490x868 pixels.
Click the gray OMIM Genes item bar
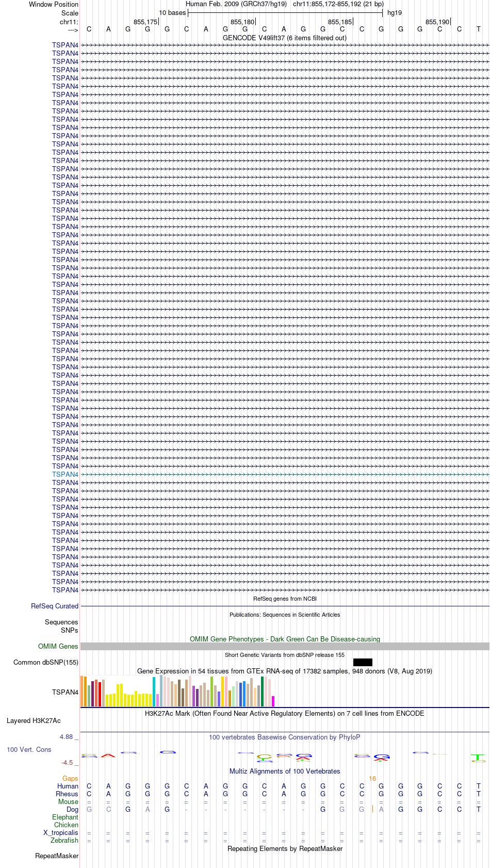(285, 646)
